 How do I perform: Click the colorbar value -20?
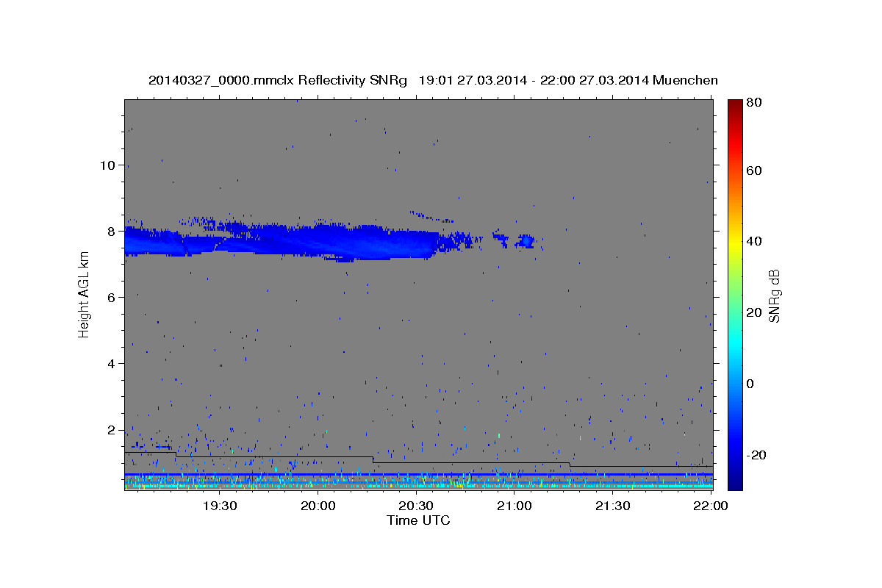pyautogui.click(x=758, y=455)
